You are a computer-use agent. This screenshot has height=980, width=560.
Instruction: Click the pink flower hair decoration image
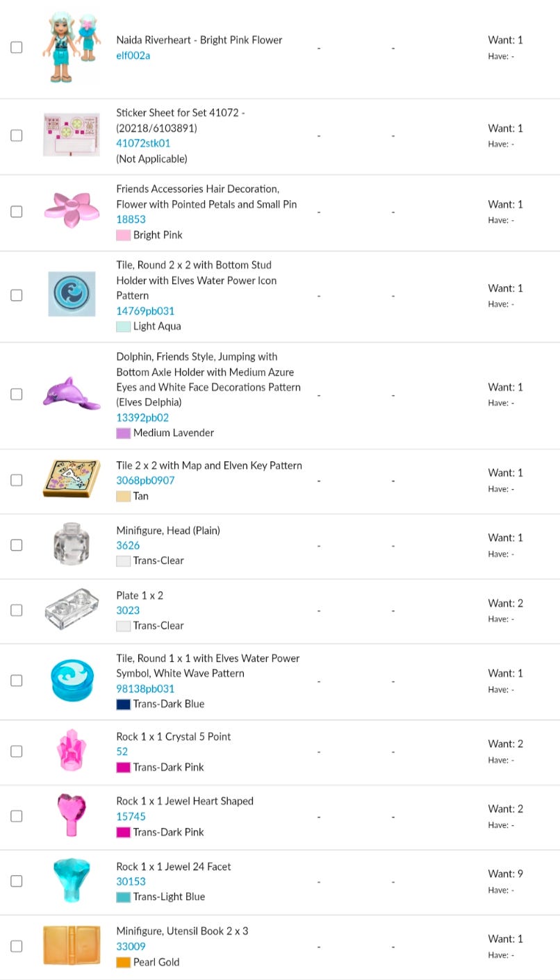72,210
